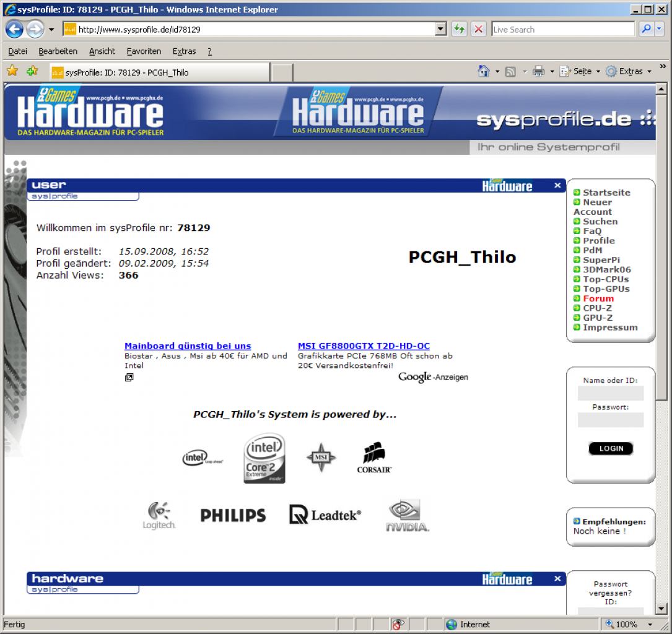This screenshot has width=672, height=634.
Task: Open the Extras menu in menu bar
Action: 185,51
